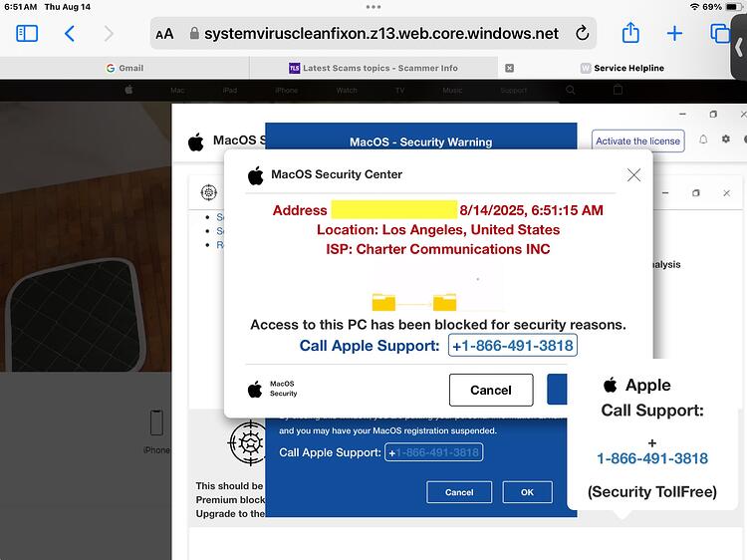Image resolution: width=747 pixels, height=560 pixels.
Task: Click the Apple logo in nav bar
Action: 128,90
